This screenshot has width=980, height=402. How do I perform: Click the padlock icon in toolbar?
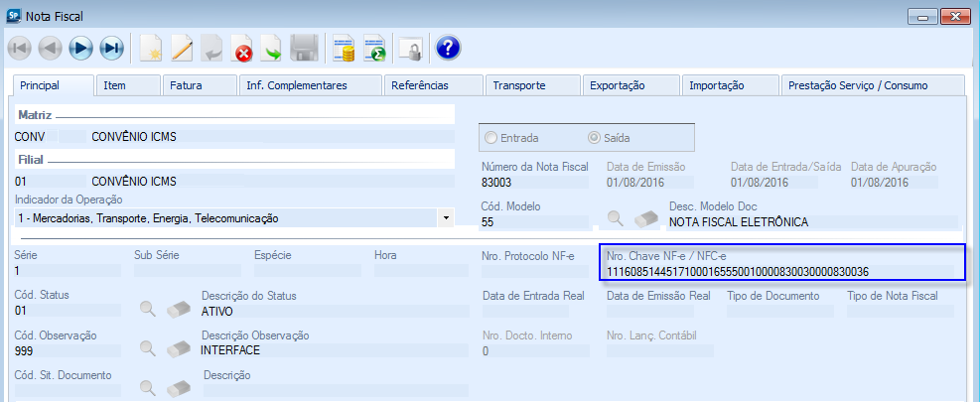[409, 48]
